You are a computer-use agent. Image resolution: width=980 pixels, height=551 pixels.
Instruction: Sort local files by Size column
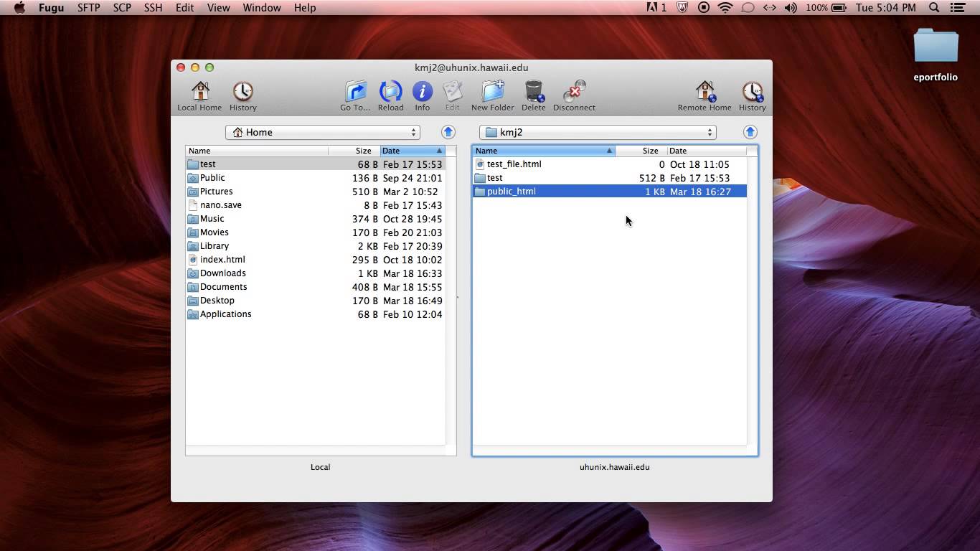pos(354,151)
